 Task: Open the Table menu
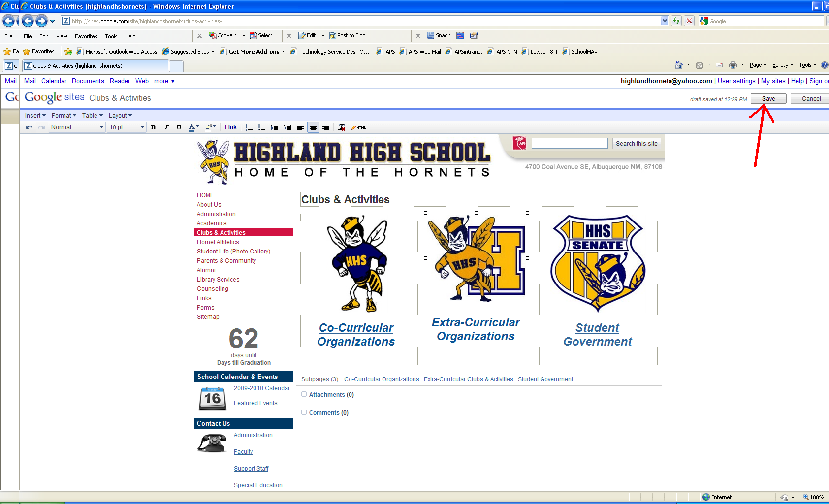click(92, 116)
